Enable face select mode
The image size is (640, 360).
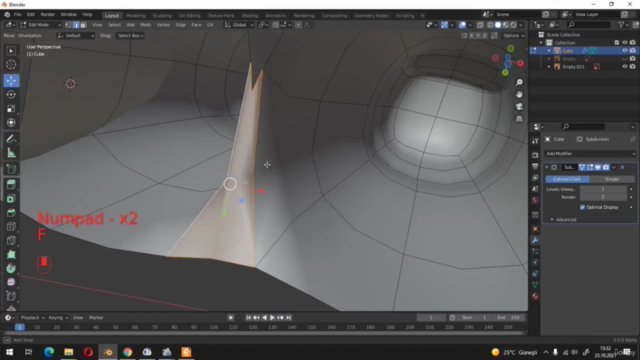pyautogui.click(x=83, y=25)
